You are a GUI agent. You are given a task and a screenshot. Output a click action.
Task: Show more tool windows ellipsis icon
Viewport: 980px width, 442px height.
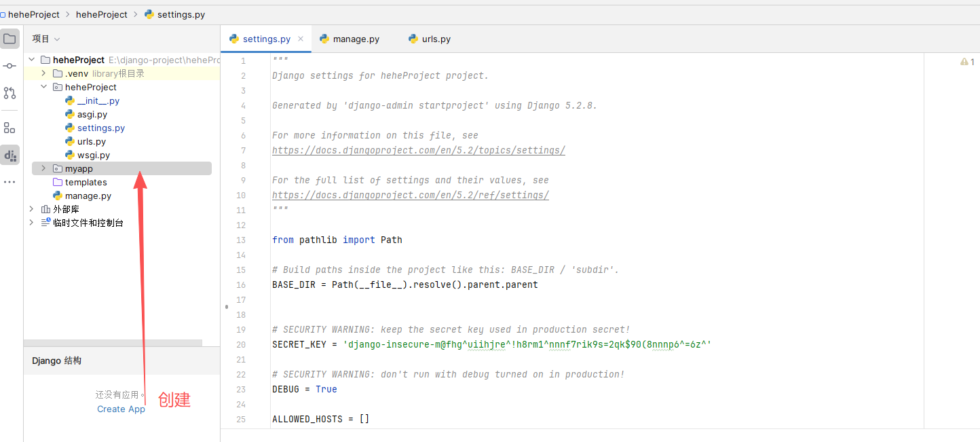coord(10,182)
